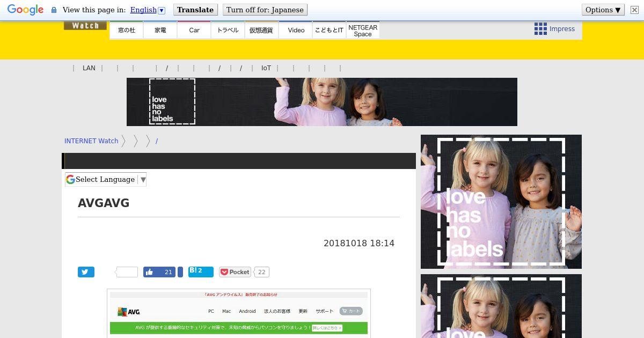Image resolution: width=644 pixels, height=338 pixels.
Task: Follow the INTERNET Watch breadcrumb link
Action: [x=91, y=141]
